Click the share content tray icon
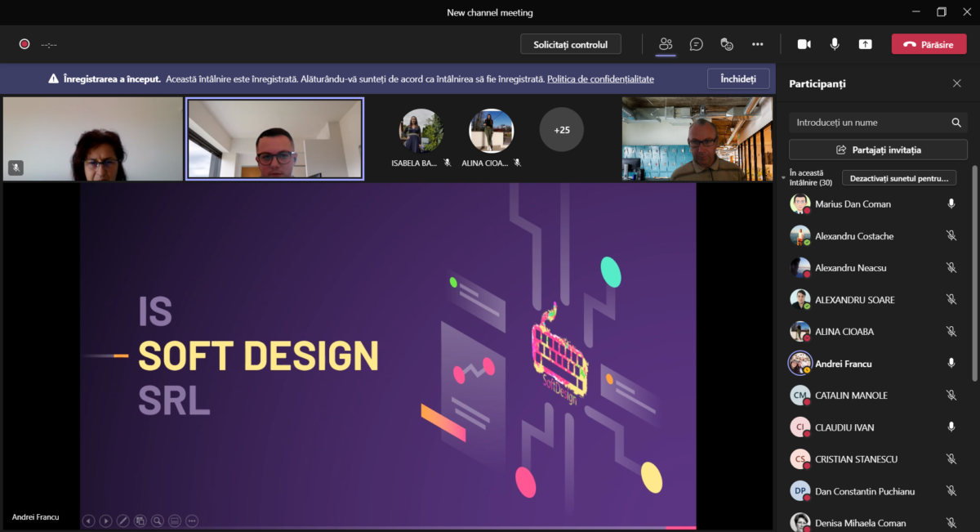Viewport: 980px width, 532px height. click(865, 44)
